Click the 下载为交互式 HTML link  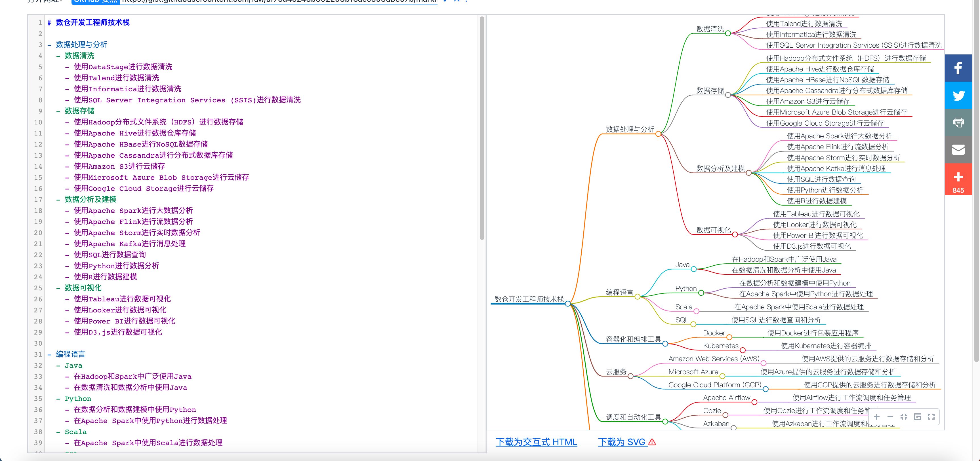pos(537,442)
